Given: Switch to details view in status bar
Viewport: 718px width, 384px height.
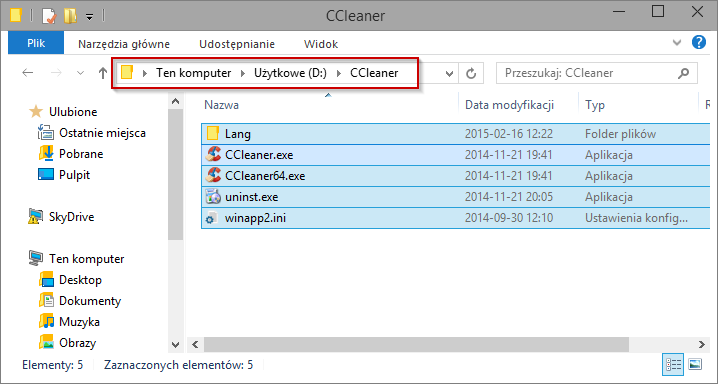Looking at the screenshot, I should 674,364.
